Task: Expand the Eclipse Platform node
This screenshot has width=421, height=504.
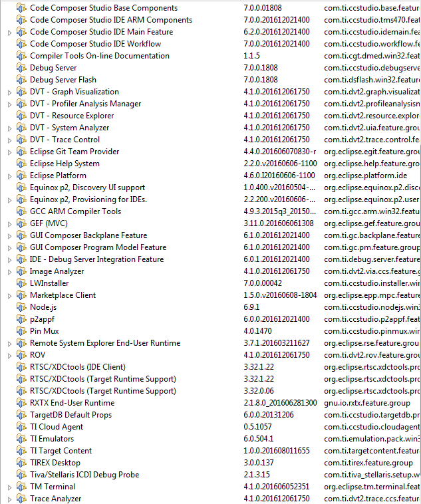Action: [x=10, y=176]
